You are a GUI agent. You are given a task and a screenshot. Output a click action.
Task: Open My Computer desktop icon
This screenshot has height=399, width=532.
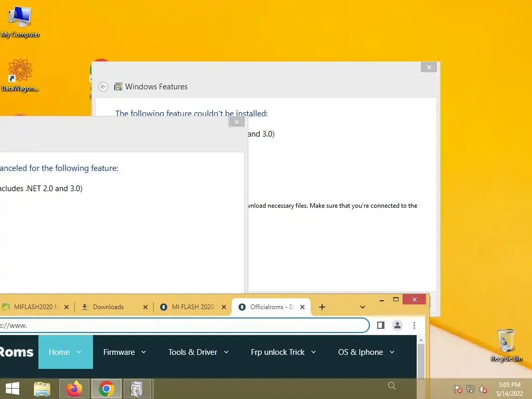point(20,22)
